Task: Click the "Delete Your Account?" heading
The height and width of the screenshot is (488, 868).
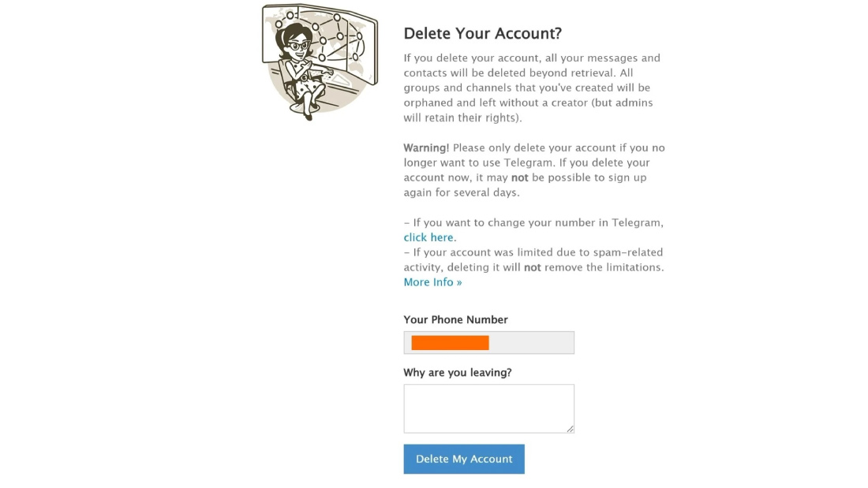Action: (483, 33)
